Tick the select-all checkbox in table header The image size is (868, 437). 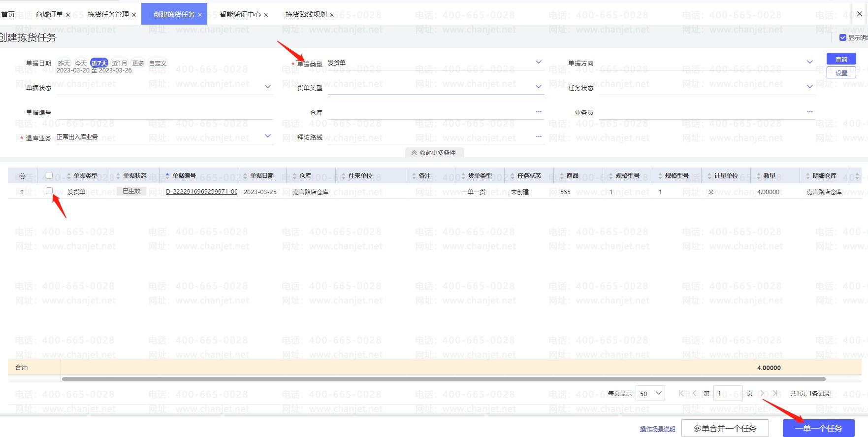49,175
